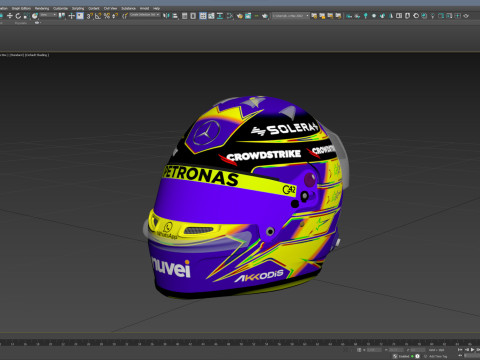Click the Y coordinate input field
Viewport: 480px width, 360px height.
(x=396, y=350)
